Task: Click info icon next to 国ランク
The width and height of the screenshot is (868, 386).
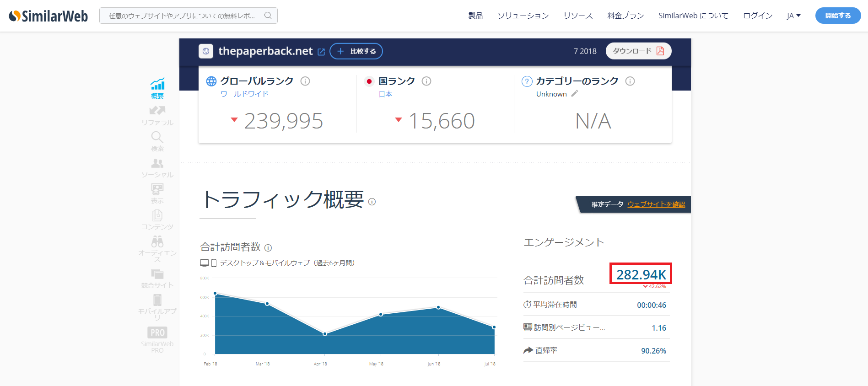Action: point(426,81)
